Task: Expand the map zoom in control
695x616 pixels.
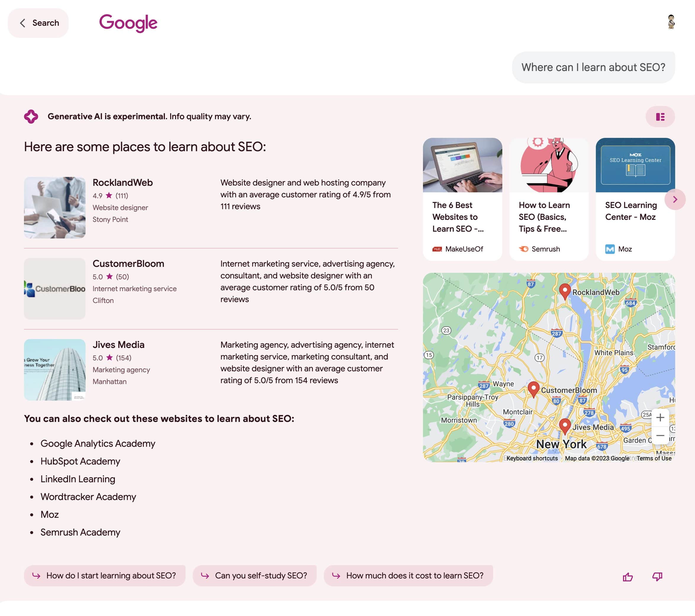Action: click(x=660, y=417)
